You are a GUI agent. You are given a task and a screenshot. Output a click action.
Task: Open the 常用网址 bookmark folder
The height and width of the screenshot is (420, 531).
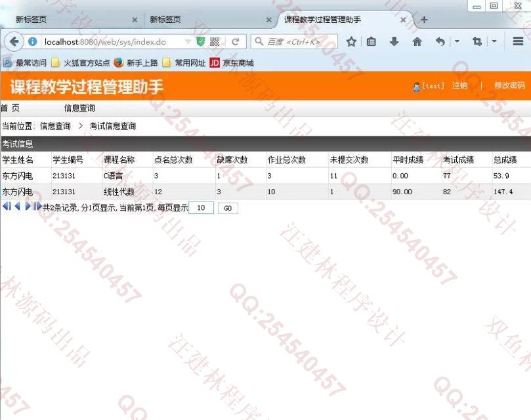point(184,62)
